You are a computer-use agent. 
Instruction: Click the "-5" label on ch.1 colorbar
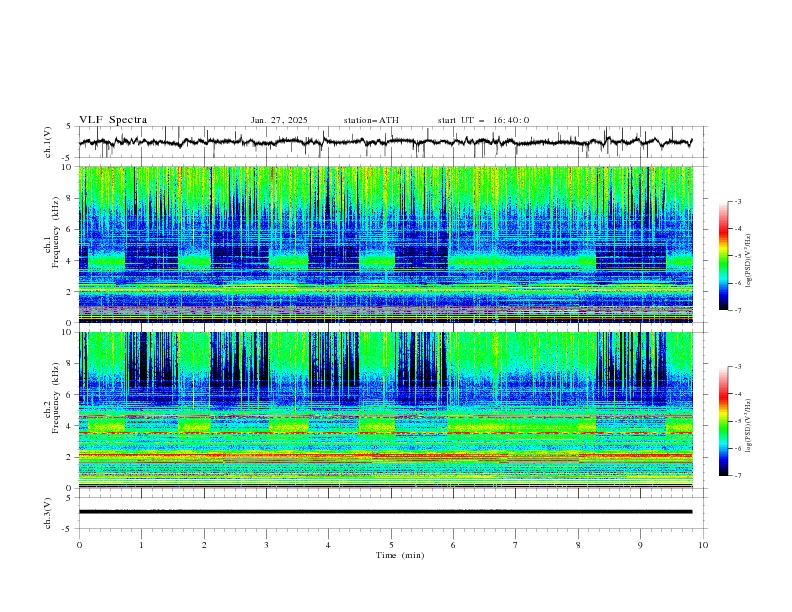point(738,256)
